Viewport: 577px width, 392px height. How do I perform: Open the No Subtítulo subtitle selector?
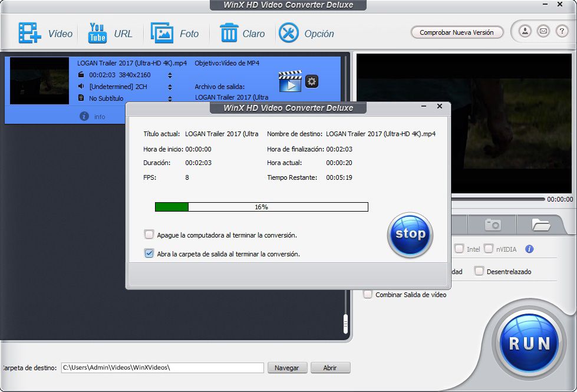coord(170,99)
